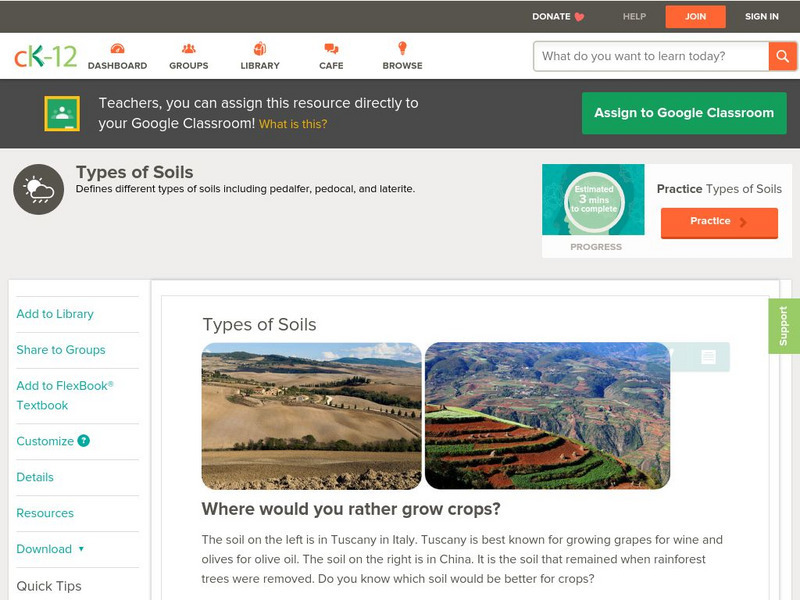Click the Donate link in top bar
Screen dimensions: 800x600
click(x=558, y=17)
